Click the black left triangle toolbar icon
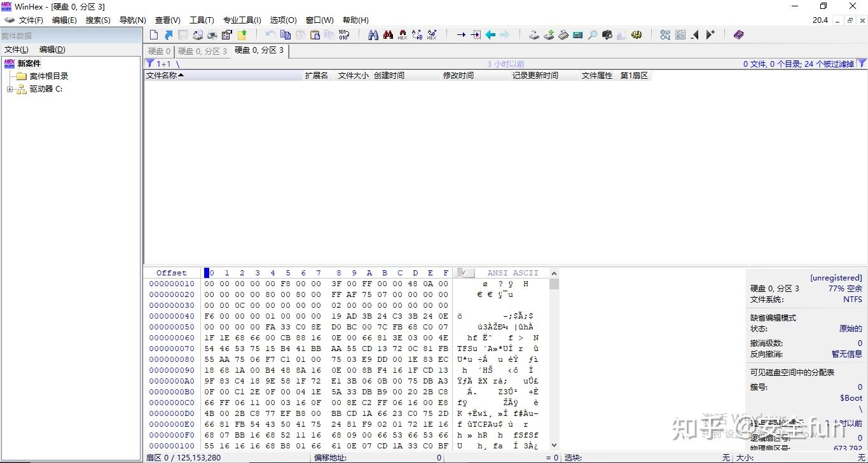The width and height of the screenshot is (868, 463). point(695,35)
